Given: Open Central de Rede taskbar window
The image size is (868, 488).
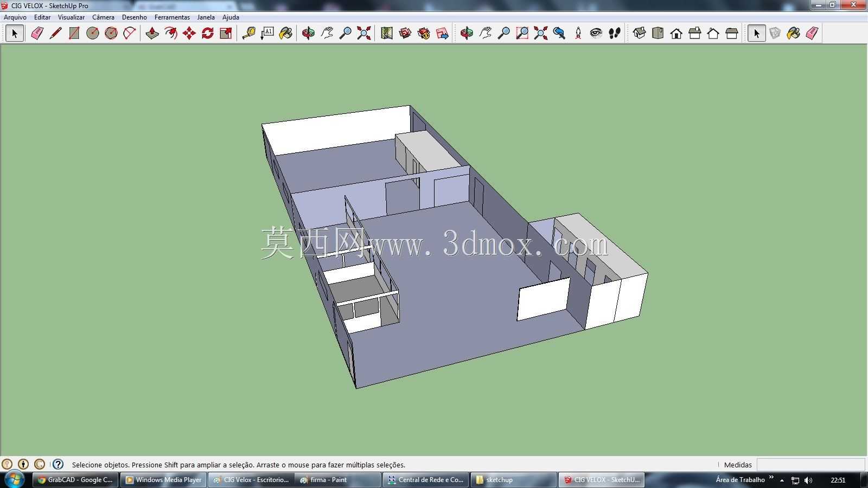Looking at the screenshot, I should coord(427,480).
